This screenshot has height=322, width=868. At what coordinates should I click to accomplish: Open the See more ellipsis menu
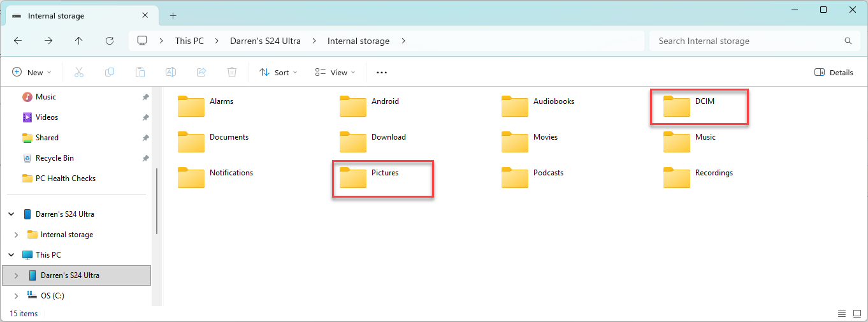pos(382,73)
